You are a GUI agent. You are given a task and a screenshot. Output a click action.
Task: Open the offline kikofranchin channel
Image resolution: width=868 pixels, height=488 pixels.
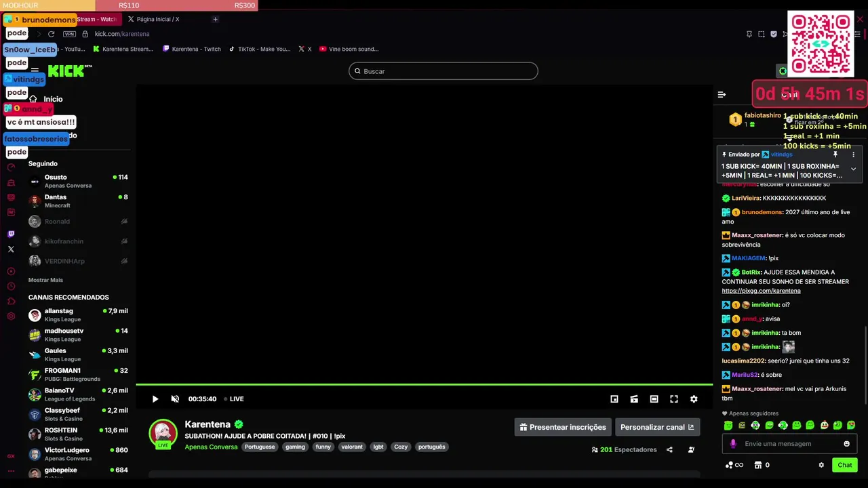78,241
